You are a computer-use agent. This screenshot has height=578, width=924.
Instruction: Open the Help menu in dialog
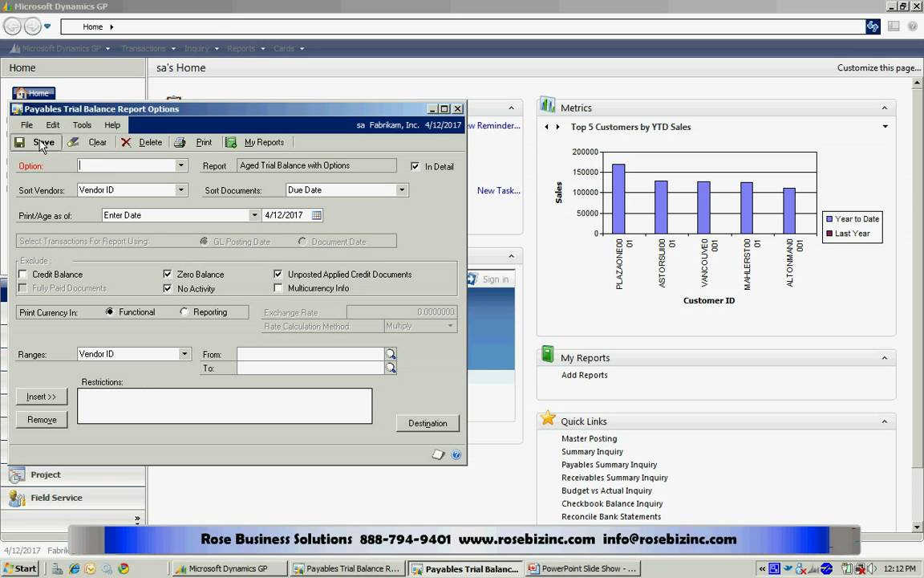coord(112,125)
